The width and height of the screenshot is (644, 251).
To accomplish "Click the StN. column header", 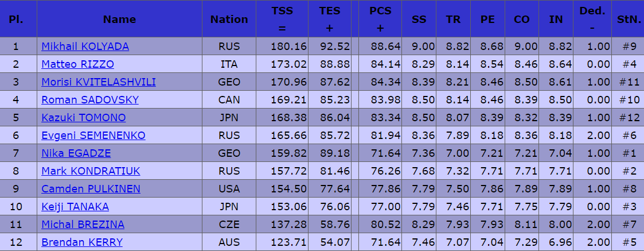I will click(629, 20).
